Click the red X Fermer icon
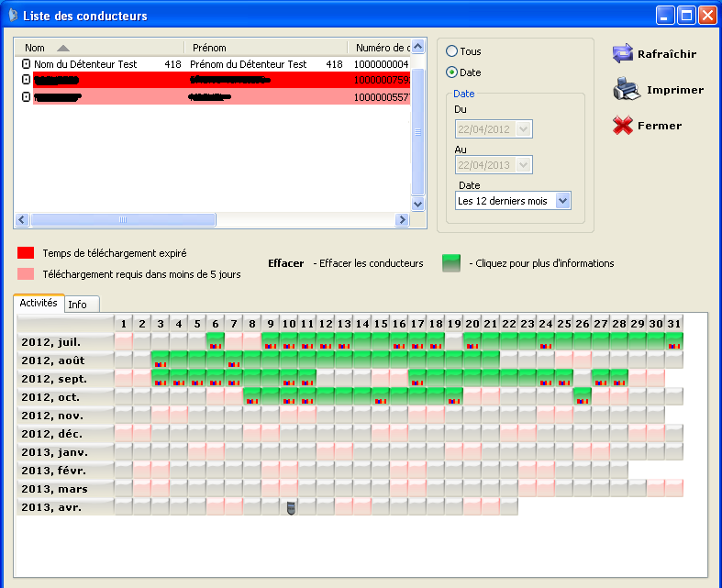The image size is (722, 588). 623,126
